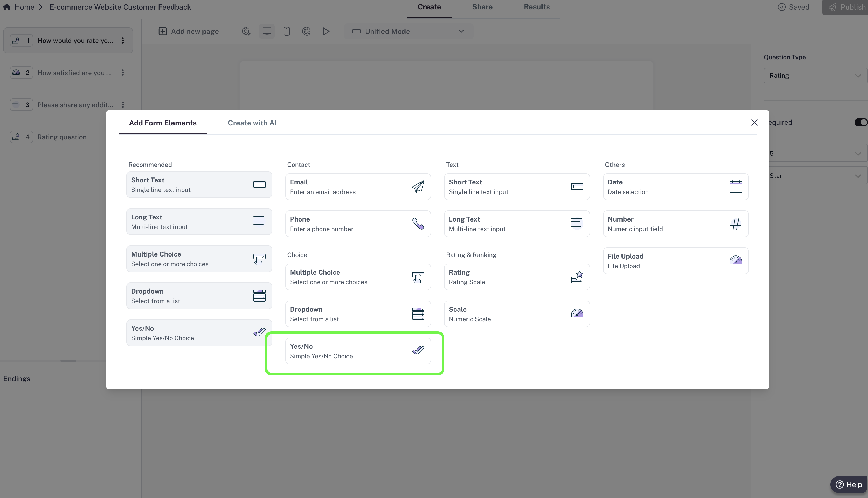Open options menu for question 2
Image resolution: width=868 pixels, height=498 pixels.
(x=123, y=73)
